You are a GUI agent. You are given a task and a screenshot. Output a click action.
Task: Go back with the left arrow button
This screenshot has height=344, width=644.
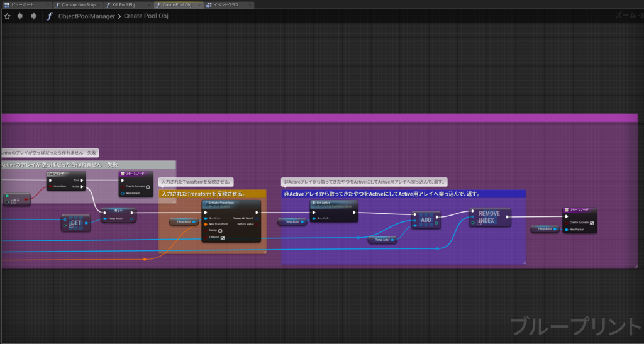coord(19,16)
